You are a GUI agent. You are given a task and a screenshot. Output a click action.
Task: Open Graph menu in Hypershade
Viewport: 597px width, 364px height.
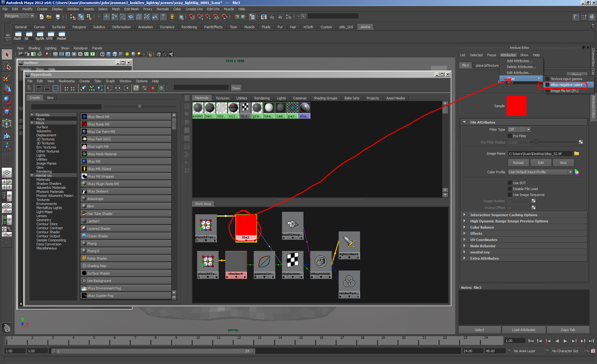pyautogui.click(x=110, y=81)
